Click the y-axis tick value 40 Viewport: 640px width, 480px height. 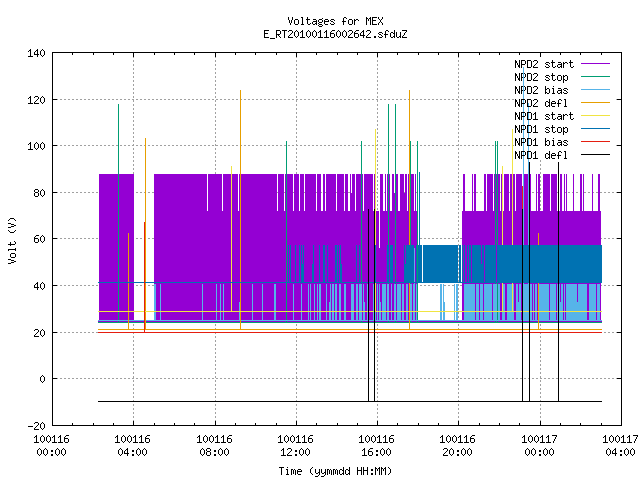click(40, 286)
